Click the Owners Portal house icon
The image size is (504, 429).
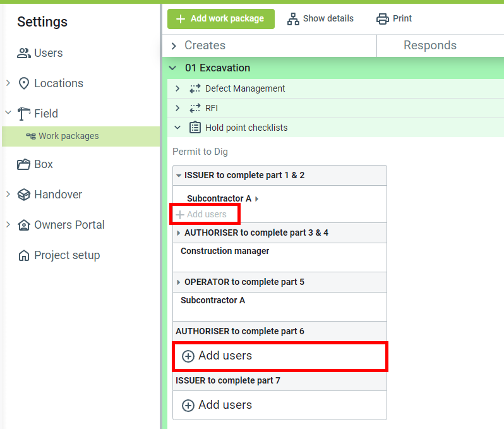(x=24, y=225)
